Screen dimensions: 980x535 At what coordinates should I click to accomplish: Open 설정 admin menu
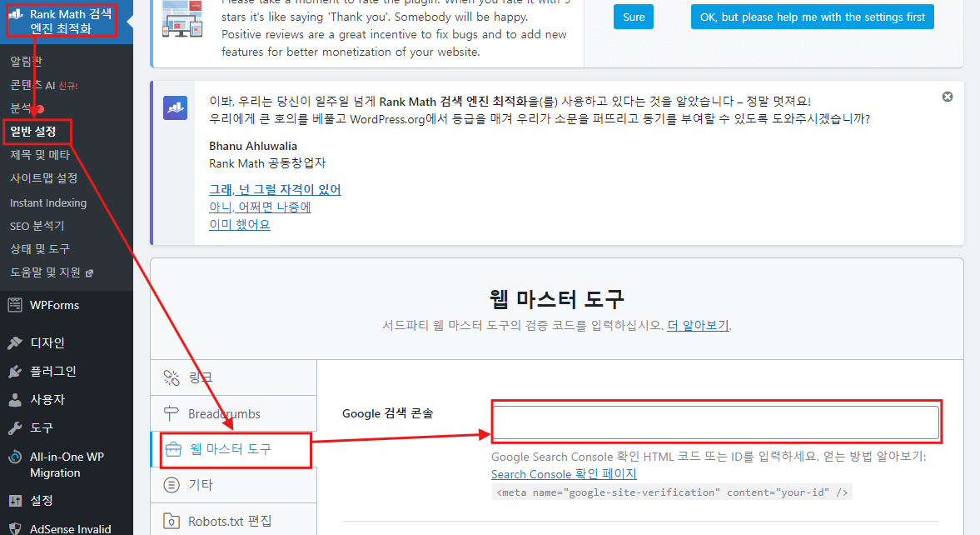pos(42,501)
